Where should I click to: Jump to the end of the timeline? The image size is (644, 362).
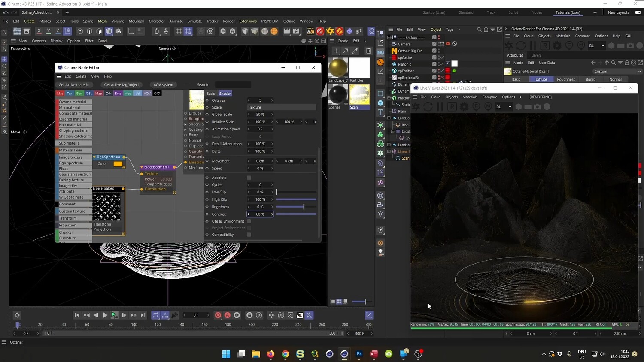143,315
